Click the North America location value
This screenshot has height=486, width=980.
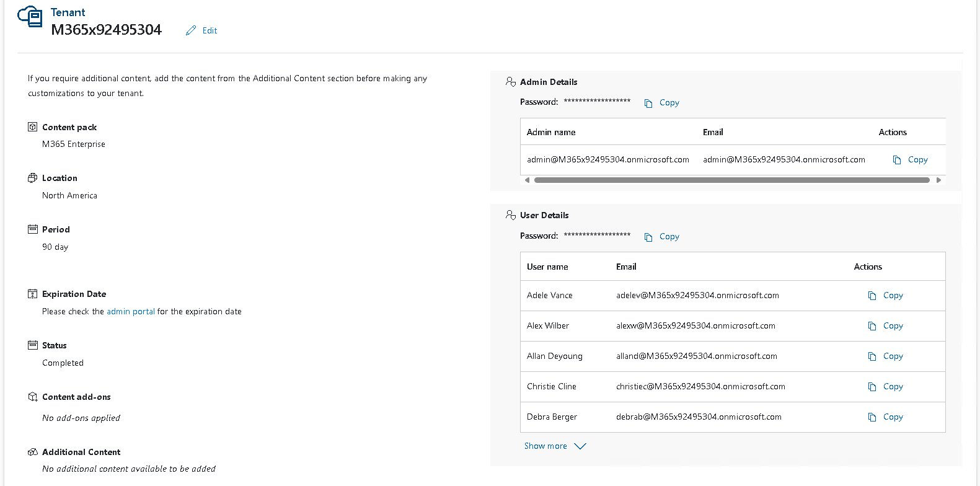(x=69, y=195)
